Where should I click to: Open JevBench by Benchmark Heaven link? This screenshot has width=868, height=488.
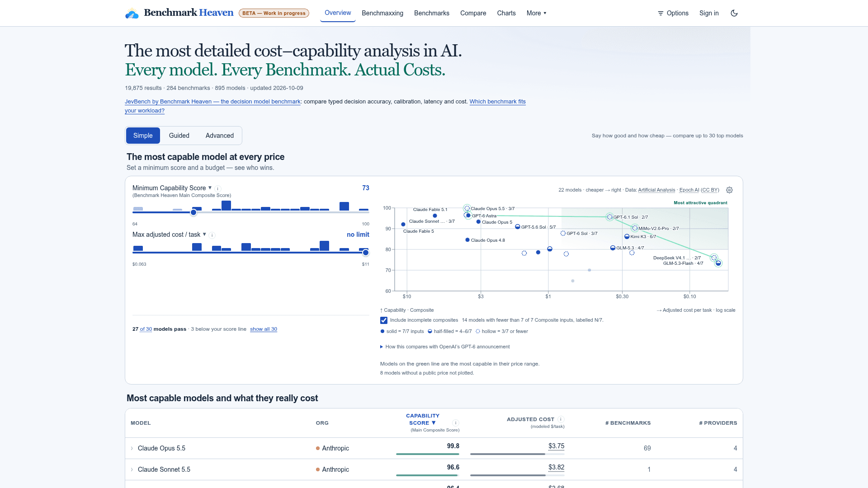[212, 102]
